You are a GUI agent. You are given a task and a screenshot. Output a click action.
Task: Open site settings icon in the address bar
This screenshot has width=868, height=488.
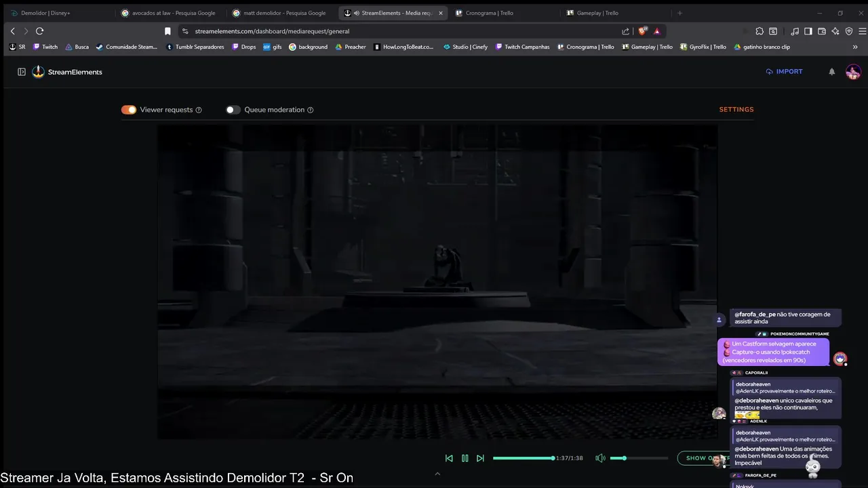(185, 31)
